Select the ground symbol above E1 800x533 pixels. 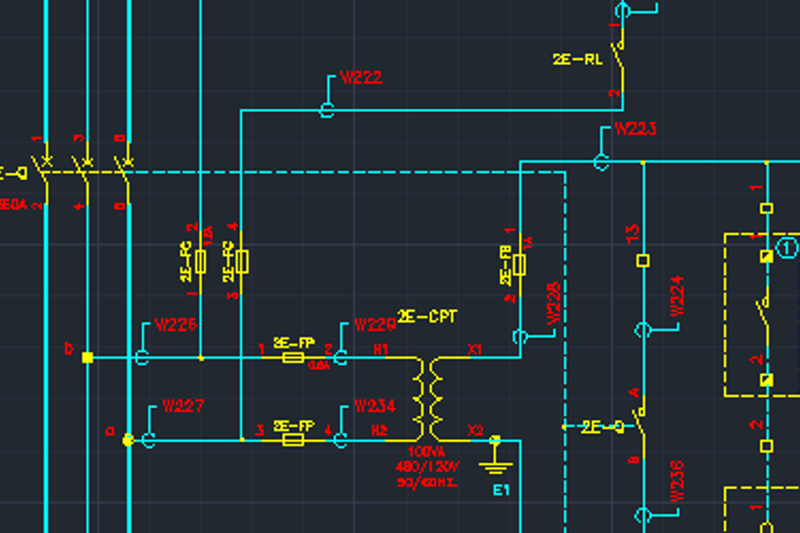tap(495, 455)
